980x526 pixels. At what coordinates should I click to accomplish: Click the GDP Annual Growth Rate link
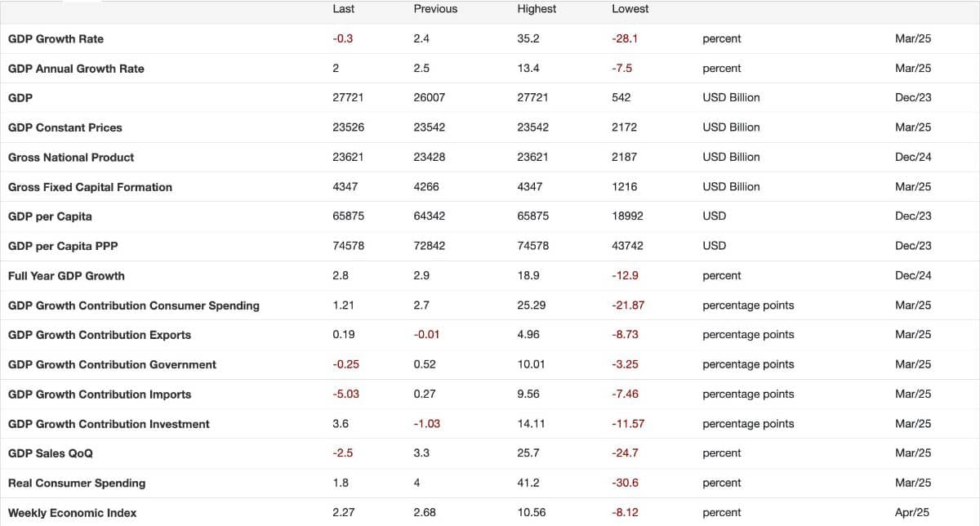pyautogui.click(x=76, y=69)
